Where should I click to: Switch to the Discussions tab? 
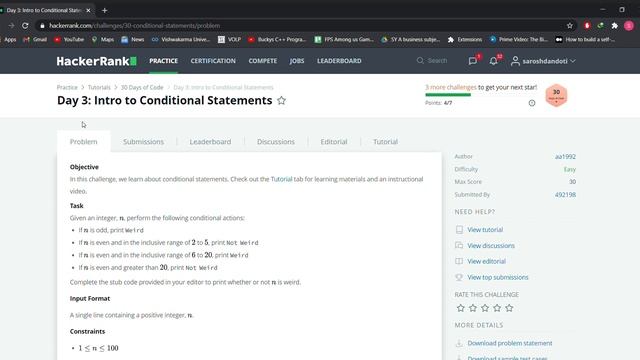276,142
